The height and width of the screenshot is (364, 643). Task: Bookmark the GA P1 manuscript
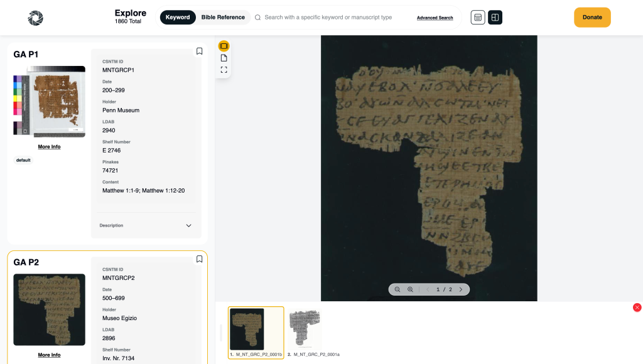[x=199, y=51]
